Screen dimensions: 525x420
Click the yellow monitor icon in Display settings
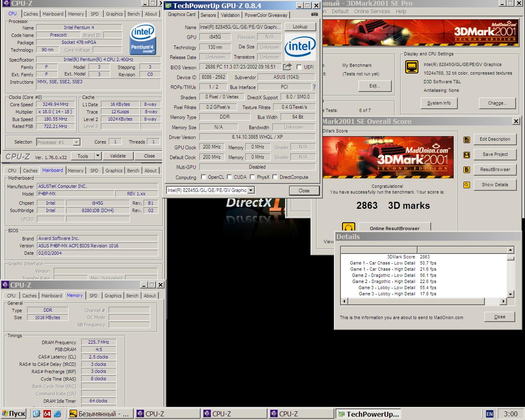click(x=412, y=67)
